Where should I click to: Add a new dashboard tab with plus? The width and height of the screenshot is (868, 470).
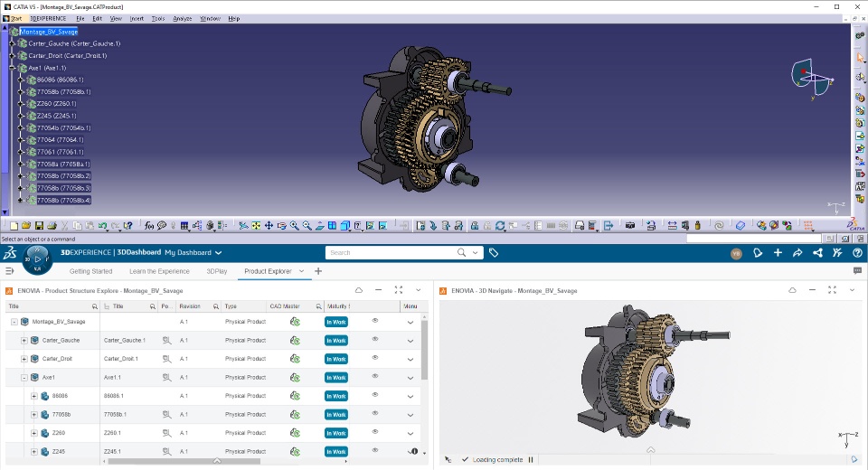pyautogui.click(x=318, y=271)
